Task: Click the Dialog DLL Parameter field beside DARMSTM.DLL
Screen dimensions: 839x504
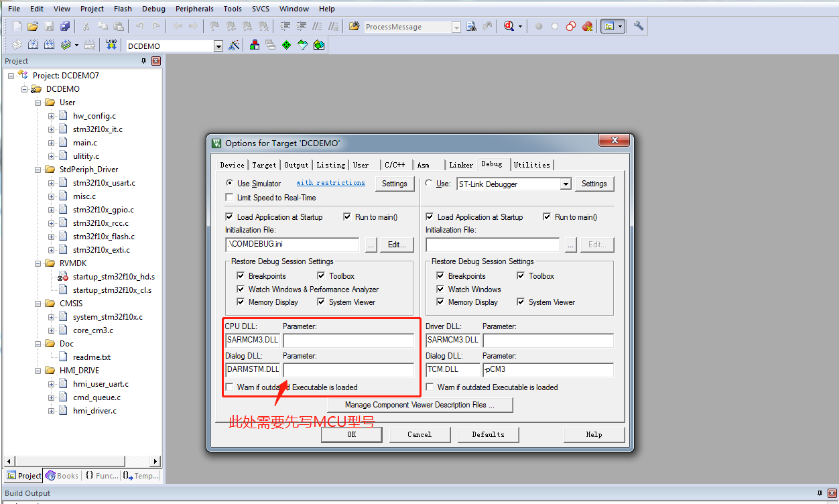Action: point(348,370)
